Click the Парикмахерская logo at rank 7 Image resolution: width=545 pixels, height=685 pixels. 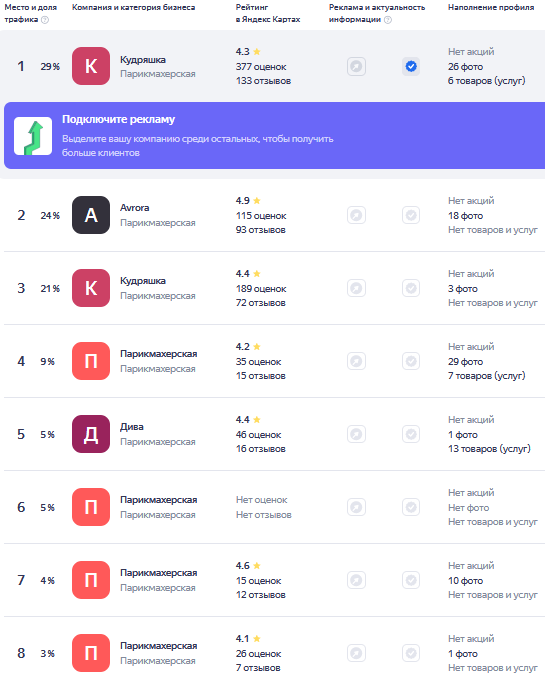pyautogui.click(x=91, y=580)
